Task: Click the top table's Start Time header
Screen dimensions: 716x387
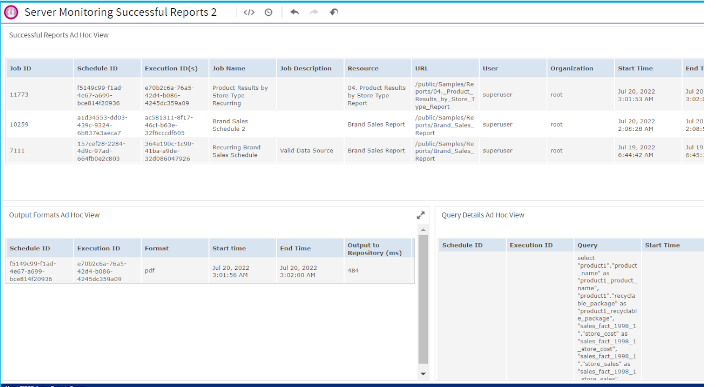Action: (x=648, y=68)
